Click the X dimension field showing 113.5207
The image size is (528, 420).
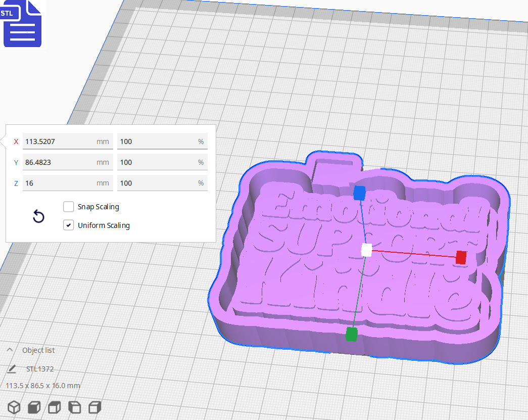pos(68,141)
